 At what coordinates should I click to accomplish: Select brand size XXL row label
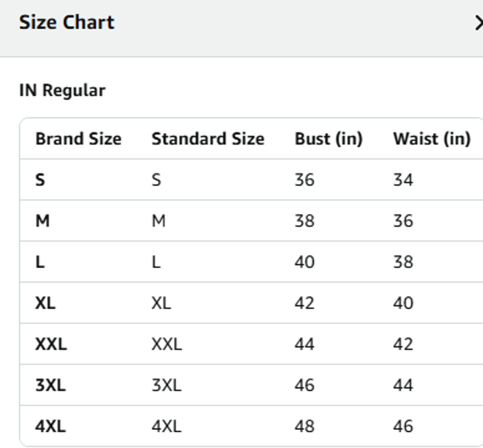coord(51,344)
